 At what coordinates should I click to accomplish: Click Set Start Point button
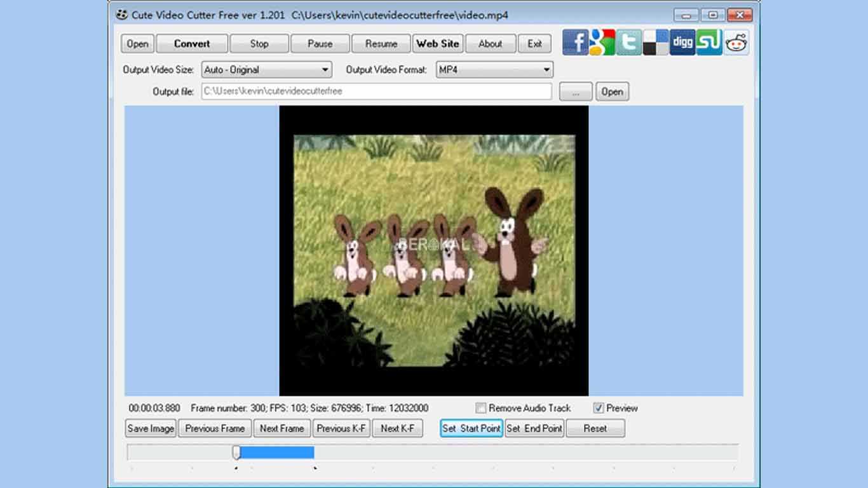(471, 428)
